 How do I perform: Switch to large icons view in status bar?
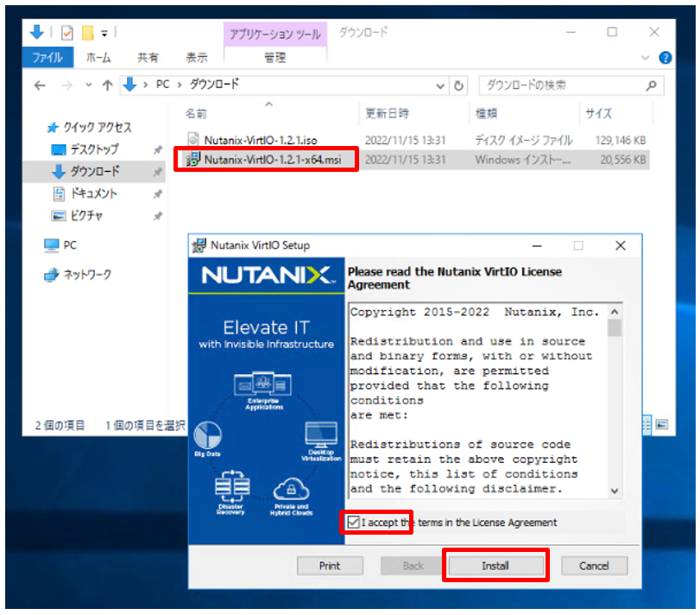pos(662,424)
